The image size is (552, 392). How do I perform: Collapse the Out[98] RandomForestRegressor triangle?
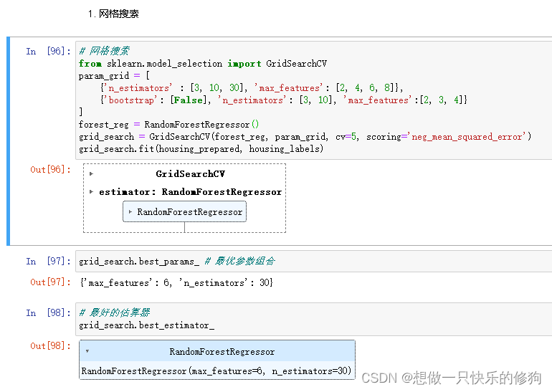click(87, 351)
